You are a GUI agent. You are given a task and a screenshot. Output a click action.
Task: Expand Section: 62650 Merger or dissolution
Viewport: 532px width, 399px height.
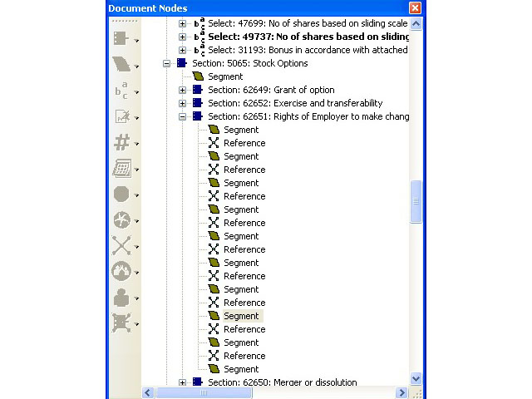[x=182, y=382]
